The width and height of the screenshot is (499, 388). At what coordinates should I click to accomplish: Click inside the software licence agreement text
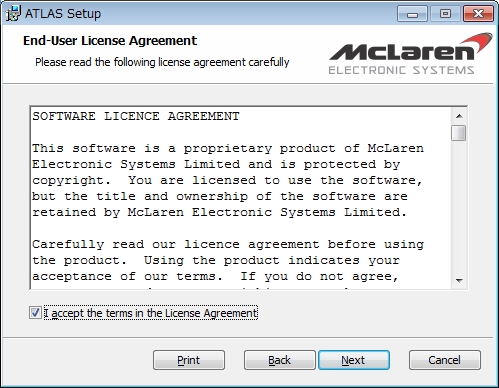[241, 198]
